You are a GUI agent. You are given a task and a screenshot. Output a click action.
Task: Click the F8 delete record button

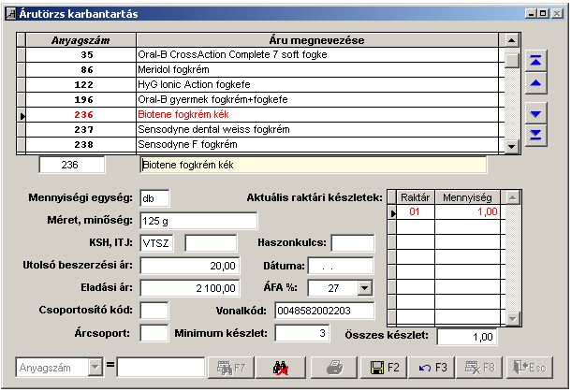(480, 368)
